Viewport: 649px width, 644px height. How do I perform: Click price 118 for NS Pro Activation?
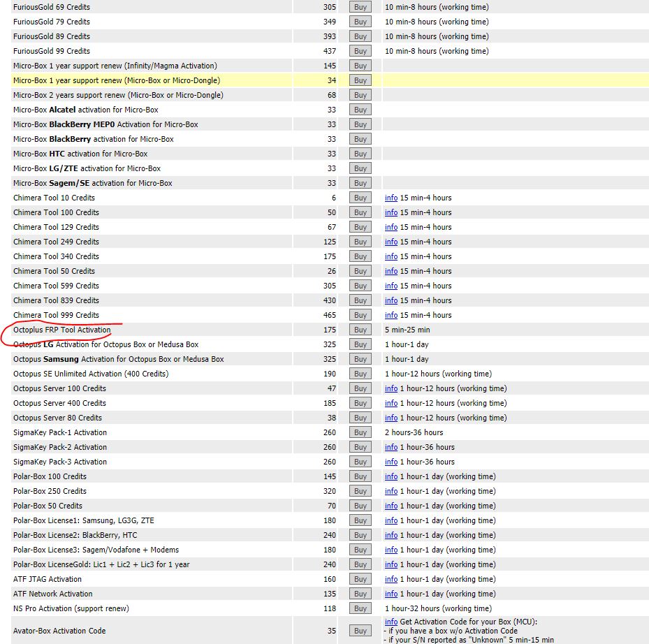click(x=330, y=609)
